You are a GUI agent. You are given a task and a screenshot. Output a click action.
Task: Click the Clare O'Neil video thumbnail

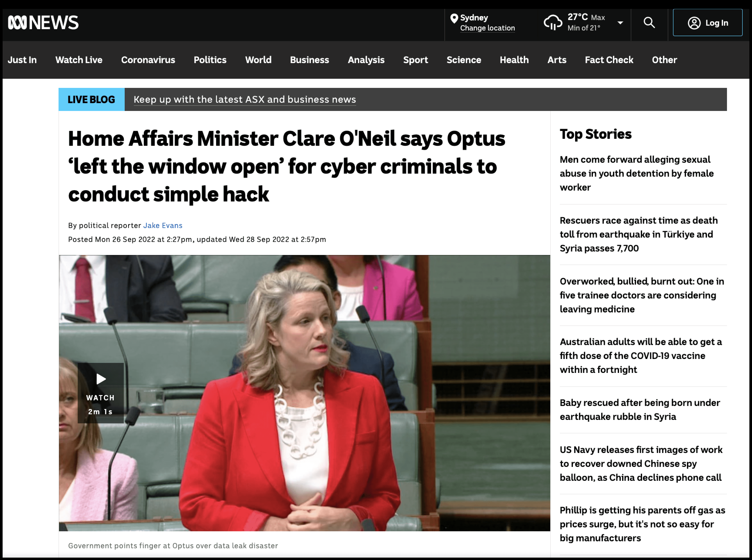(304, 393)
